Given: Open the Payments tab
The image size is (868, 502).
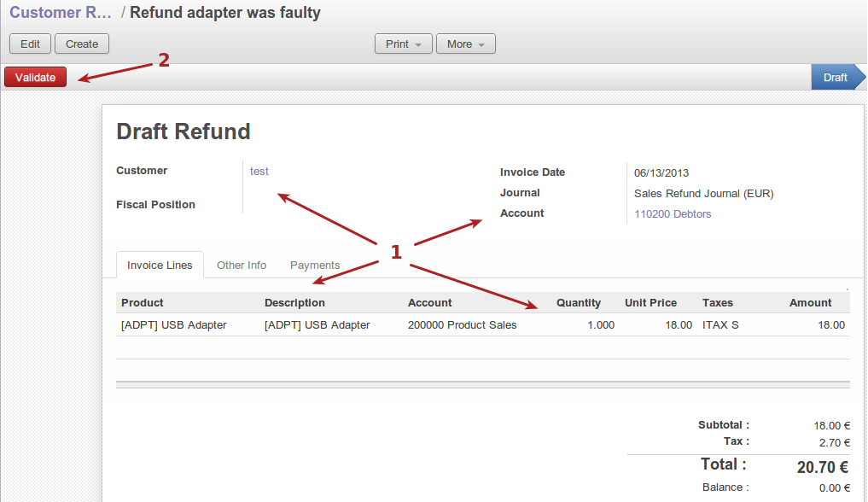Looking at the screenshot, I should tap(315, 265).
